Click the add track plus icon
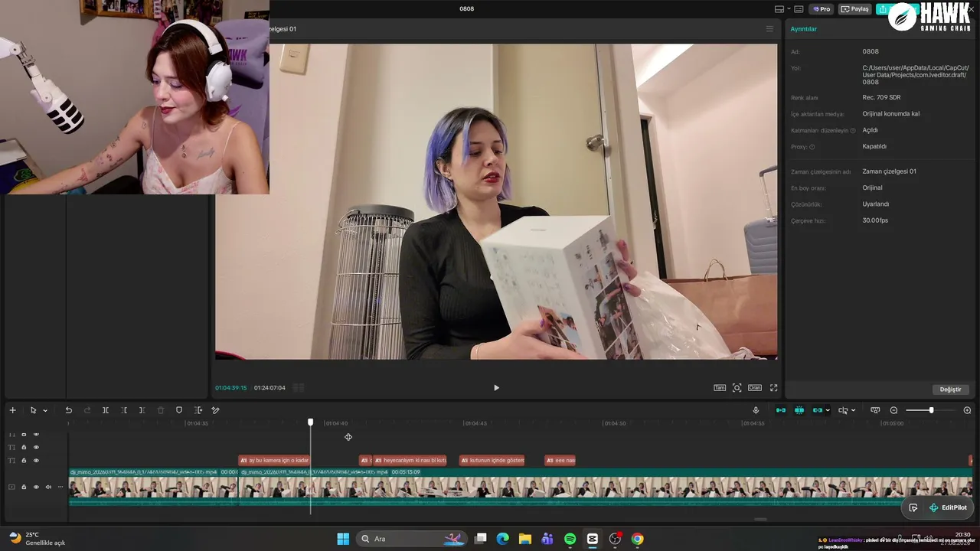Viewport: 980px width, 551px height. tap(12, 410)
